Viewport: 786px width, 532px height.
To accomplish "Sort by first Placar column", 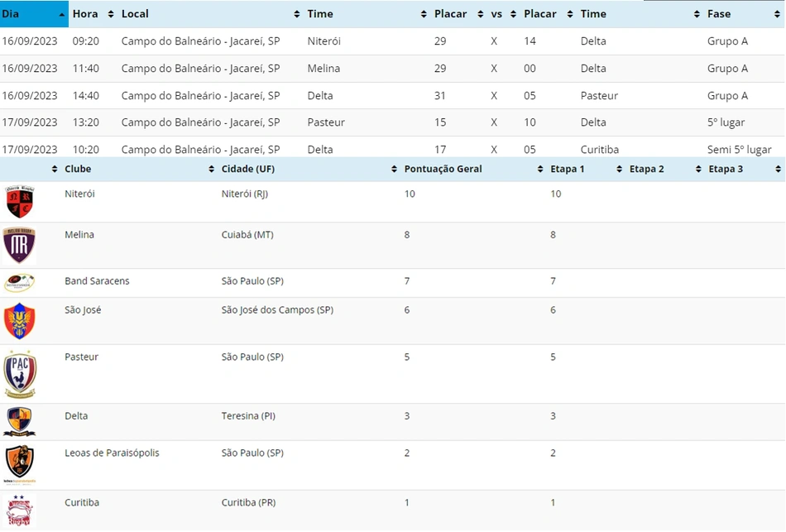I will tap(458, 14).
